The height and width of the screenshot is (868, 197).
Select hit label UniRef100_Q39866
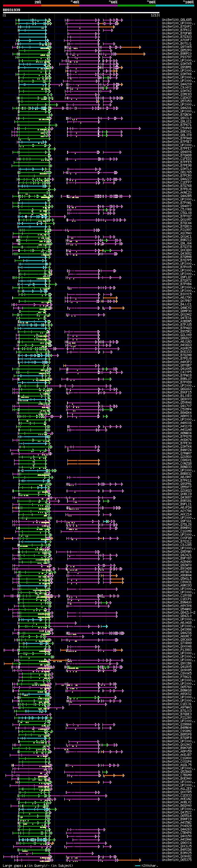click(x=177, y=724)
